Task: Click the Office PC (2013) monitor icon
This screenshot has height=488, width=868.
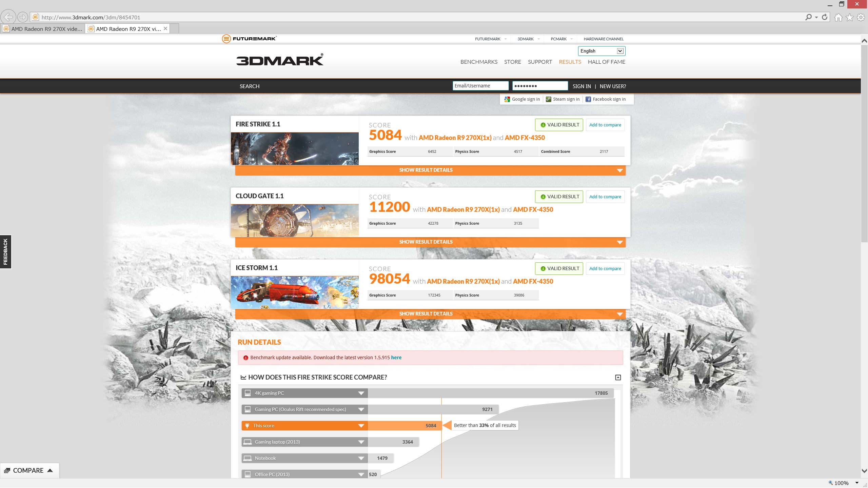Action: click(248, 474)
